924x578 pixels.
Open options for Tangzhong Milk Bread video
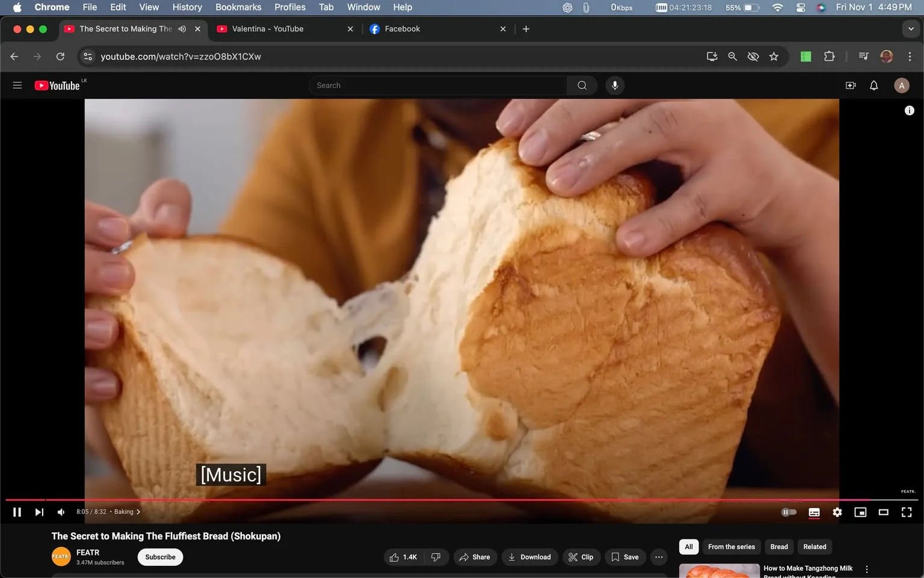(x=867, y=569)
